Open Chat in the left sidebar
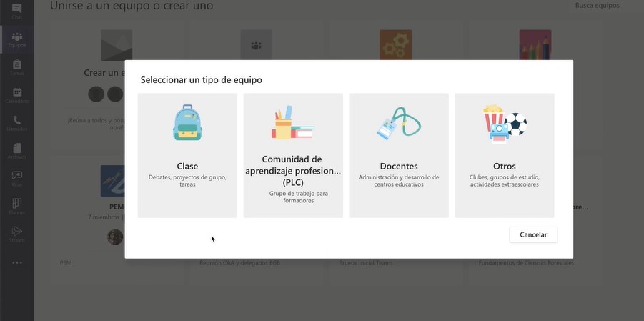Viewport: 644px width, 321px height. point(17,11)
